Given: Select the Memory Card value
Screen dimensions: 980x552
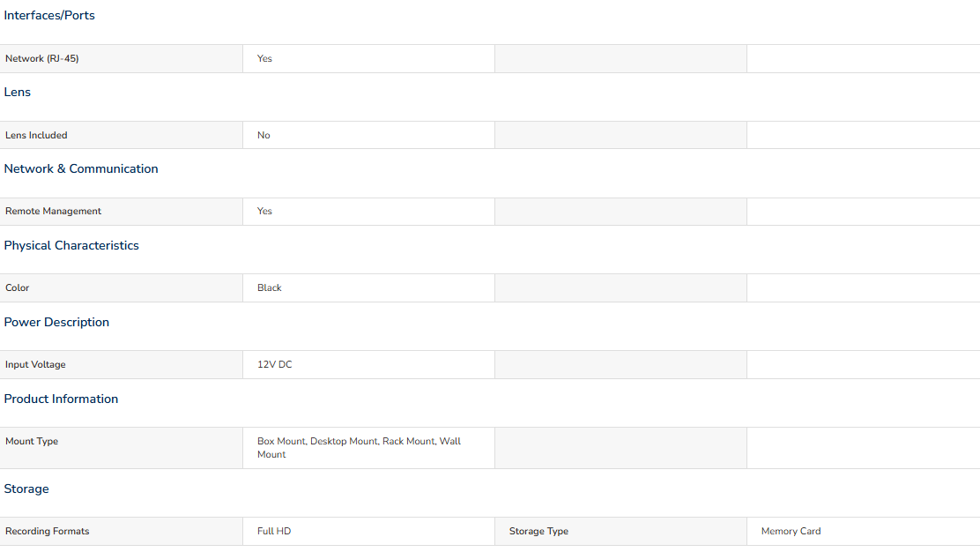Looking at the screenshot, I should point(791,532).
